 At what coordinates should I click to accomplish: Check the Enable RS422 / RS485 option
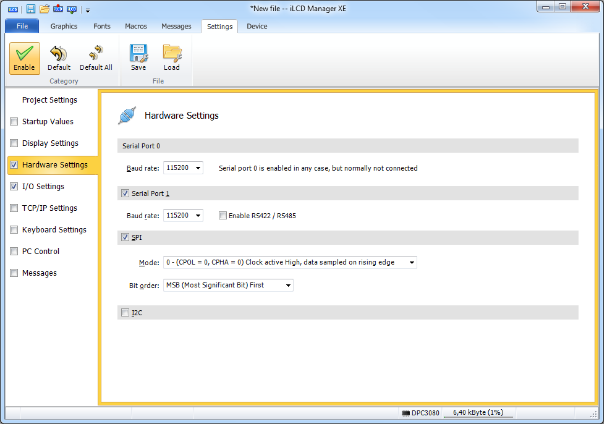[224, 215]
